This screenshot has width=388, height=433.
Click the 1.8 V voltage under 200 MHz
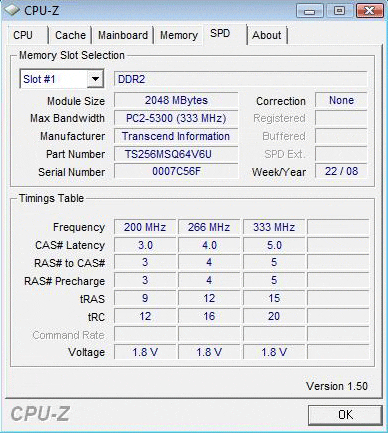click(x=145, y=352)
